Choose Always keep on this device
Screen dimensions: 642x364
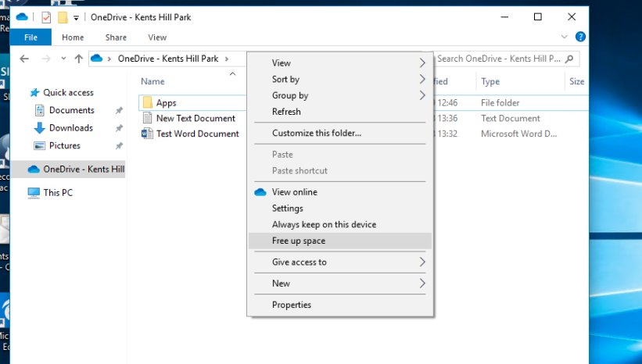(x=340, y=224)
